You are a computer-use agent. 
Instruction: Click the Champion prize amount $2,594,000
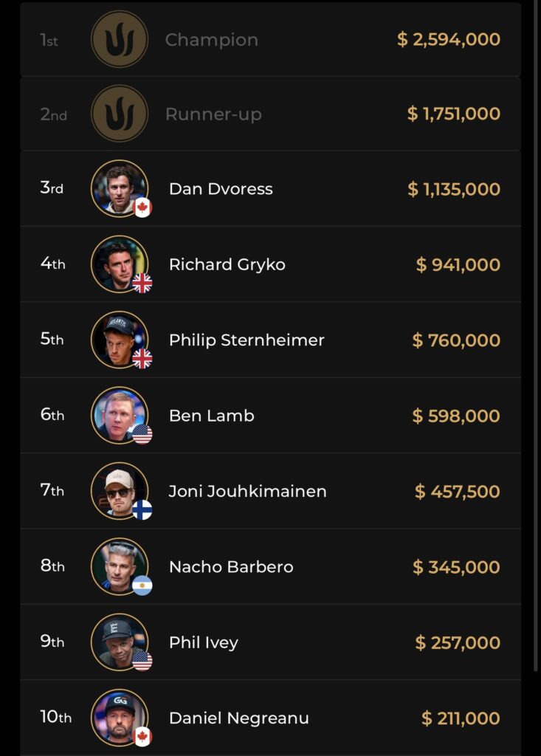tap(448, 39)
